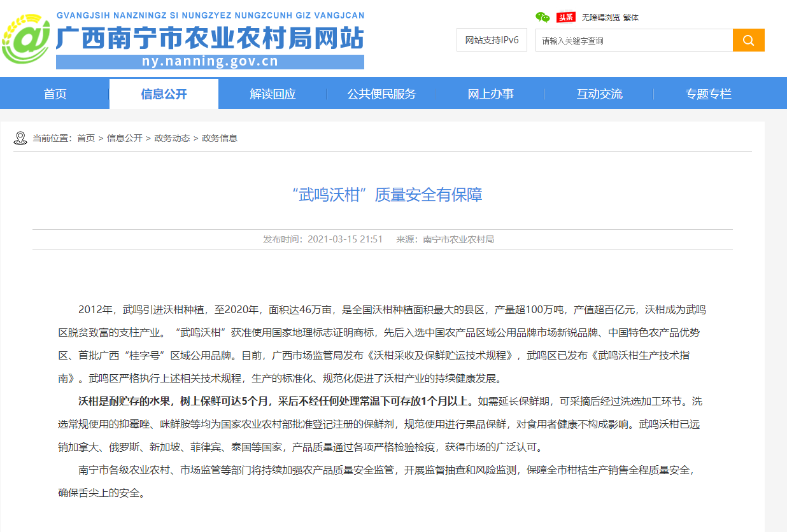This screenshot has height=532, width=787.
Task: Click the location pin icon in breadcrumb
Action: 20,138
